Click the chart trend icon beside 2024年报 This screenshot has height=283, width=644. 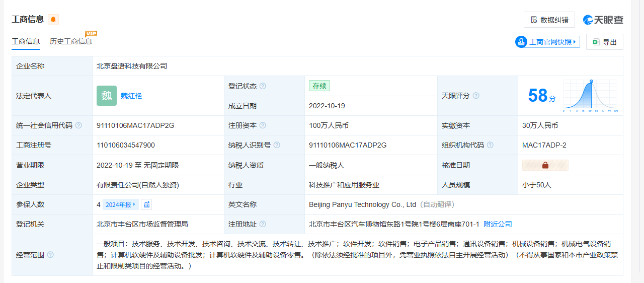coord(146,204)
